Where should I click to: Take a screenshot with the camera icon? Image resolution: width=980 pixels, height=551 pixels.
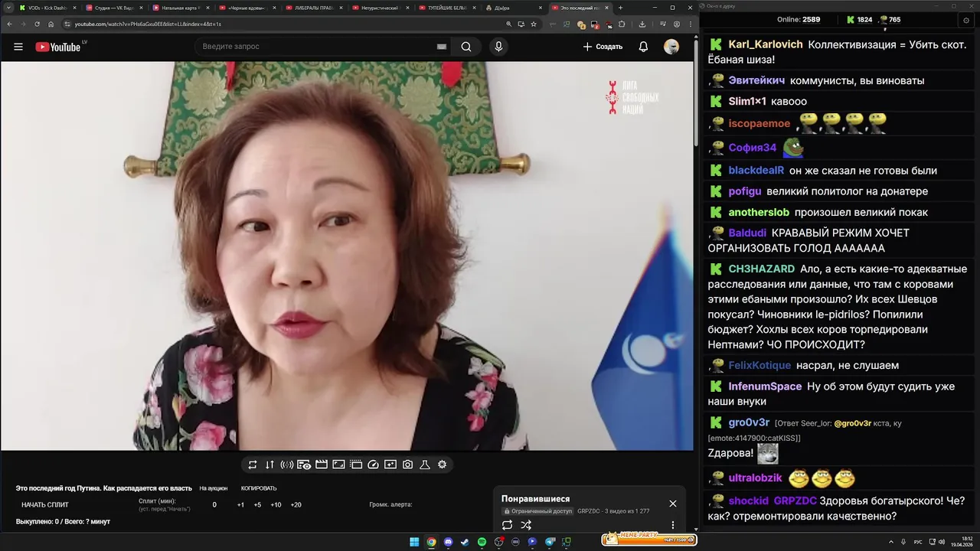[408, 465]
